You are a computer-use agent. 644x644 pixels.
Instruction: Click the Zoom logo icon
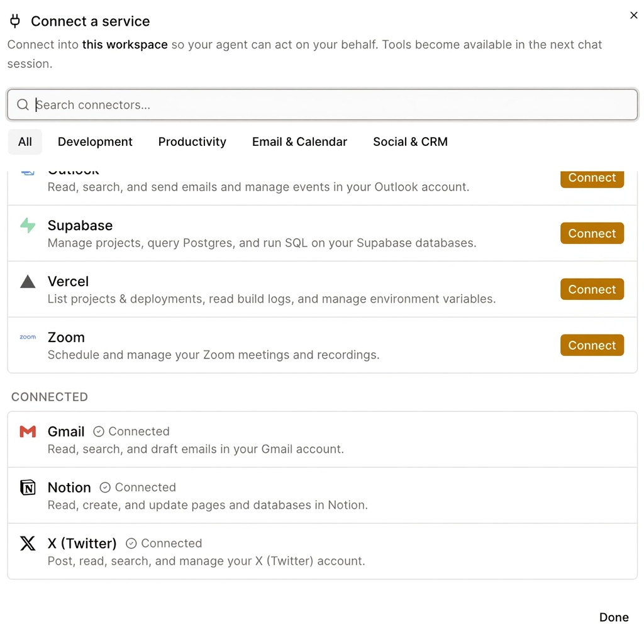[x=28, y=337]
